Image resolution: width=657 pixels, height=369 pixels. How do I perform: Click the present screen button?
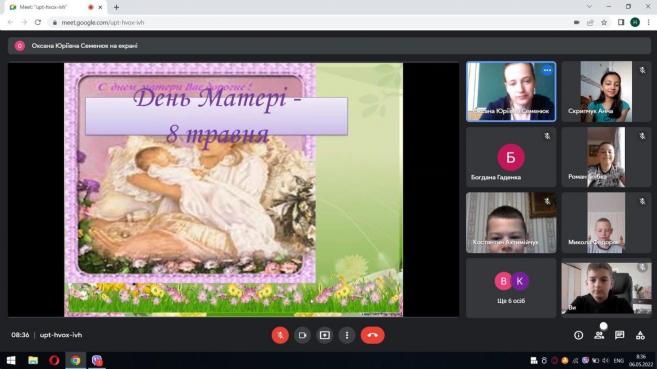tap(325, 335)
